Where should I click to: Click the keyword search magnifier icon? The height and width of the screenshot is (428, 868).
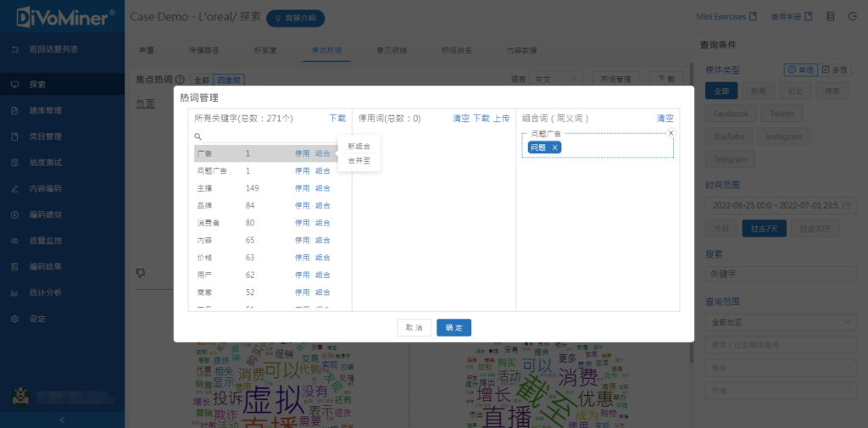(x=198, y=136)
